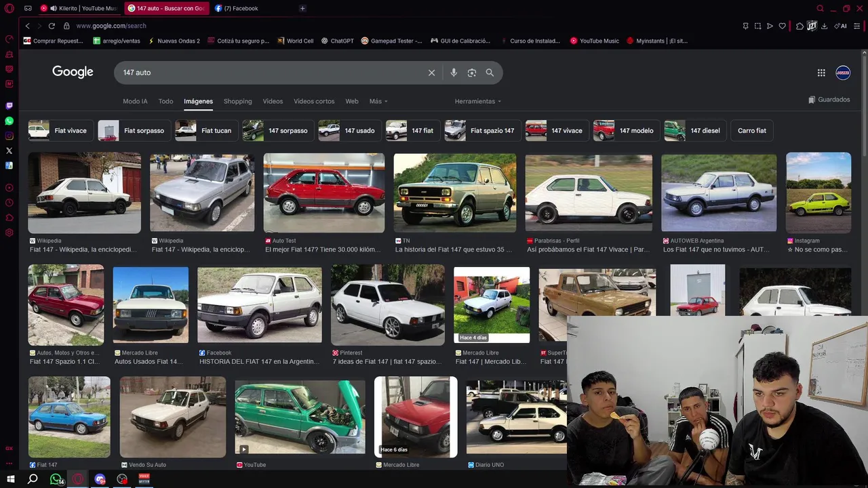Select Fiat spazio 147 suggestion chip

482,130
